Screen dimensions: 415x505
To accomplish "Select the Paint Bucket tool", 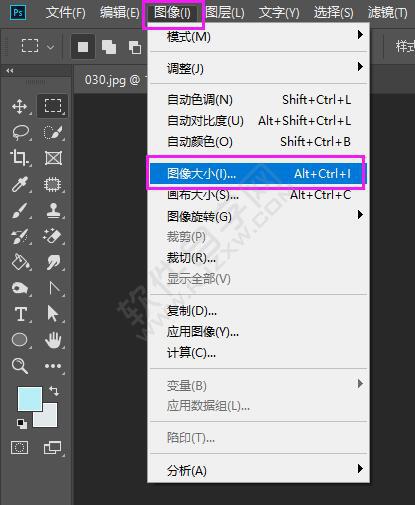I will click(x=20, y=262).
